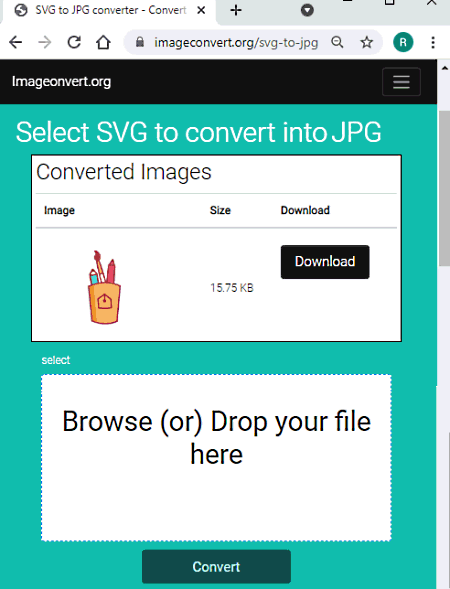This screenshot has width=450, height=589.
Task: Open the zoom magnifier in the address bar
Action: (x=337, y=42)
